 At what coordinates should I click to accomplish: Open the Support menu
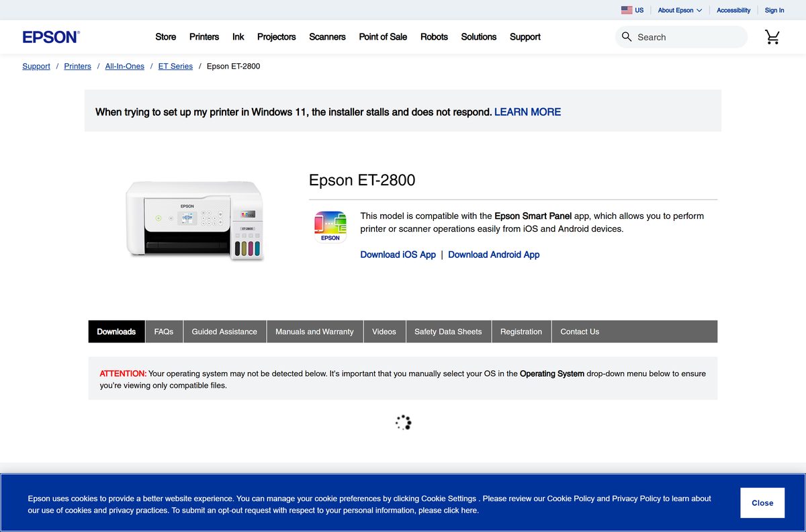[525, 37]
